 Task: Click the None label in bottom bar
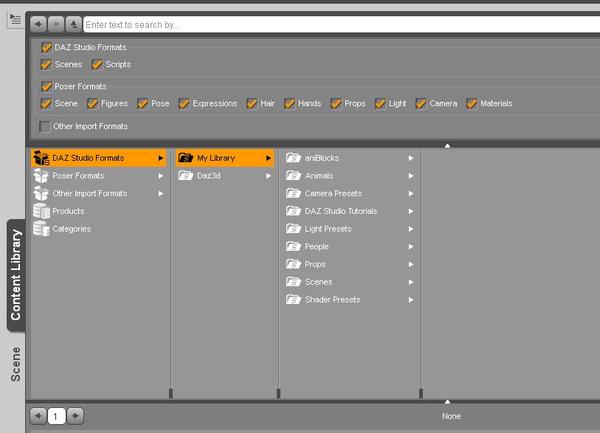point(451,416)
